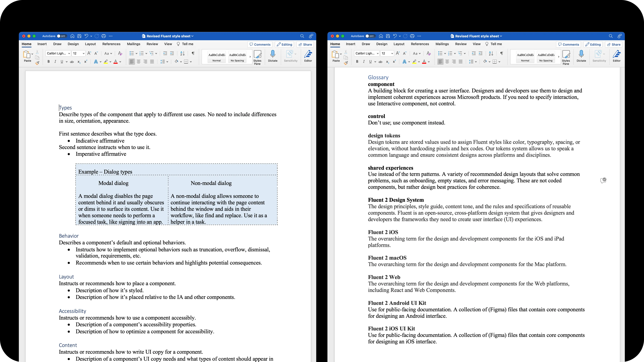Click the Home icon in left title bar
This screenshot has width=644, height=362.
click(72, 36)
